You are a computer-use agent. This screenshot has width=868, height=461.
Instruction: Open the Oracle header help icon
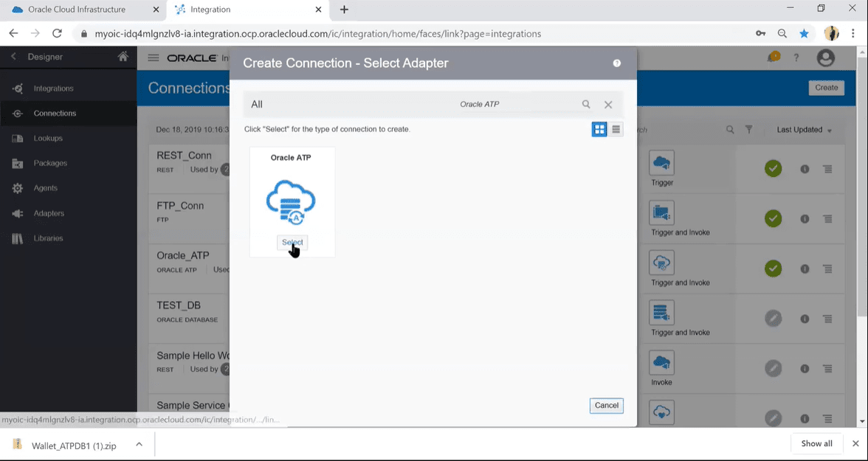coord(796,58)
